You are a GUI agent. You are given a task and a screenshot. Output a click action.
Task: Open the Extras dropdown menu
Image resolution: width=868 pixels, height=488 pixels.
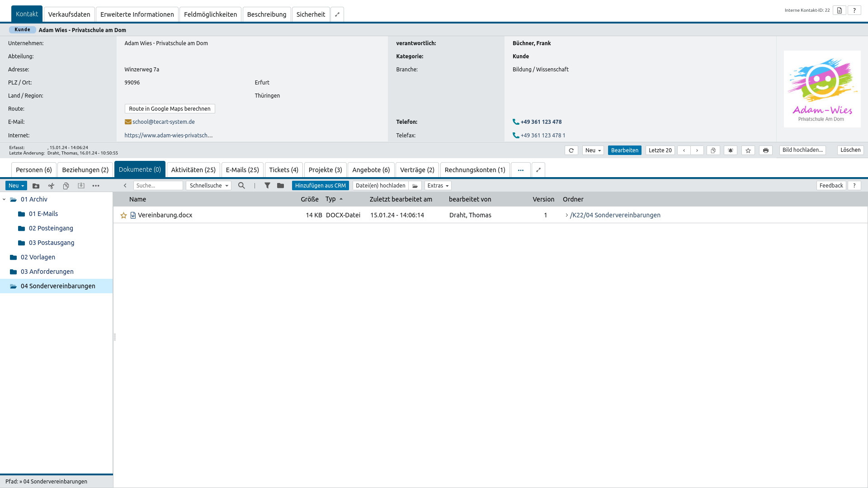438,186
